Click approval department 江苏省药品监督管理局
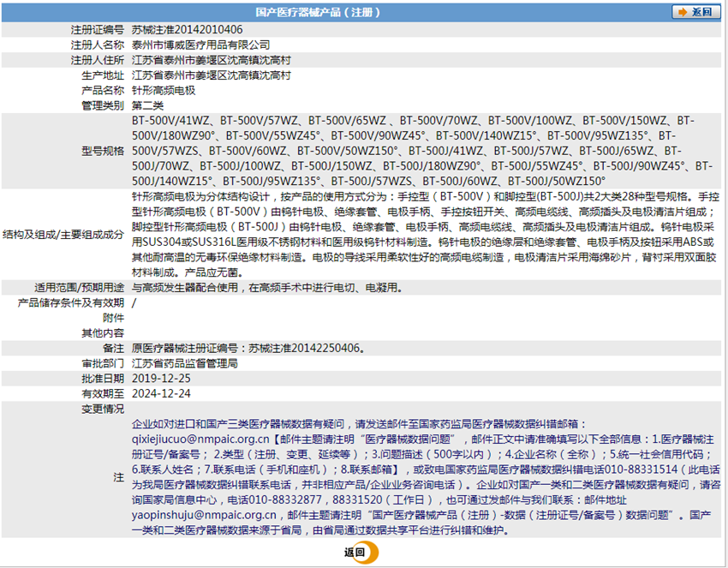The image size is (728, 568). pos(184,363)
